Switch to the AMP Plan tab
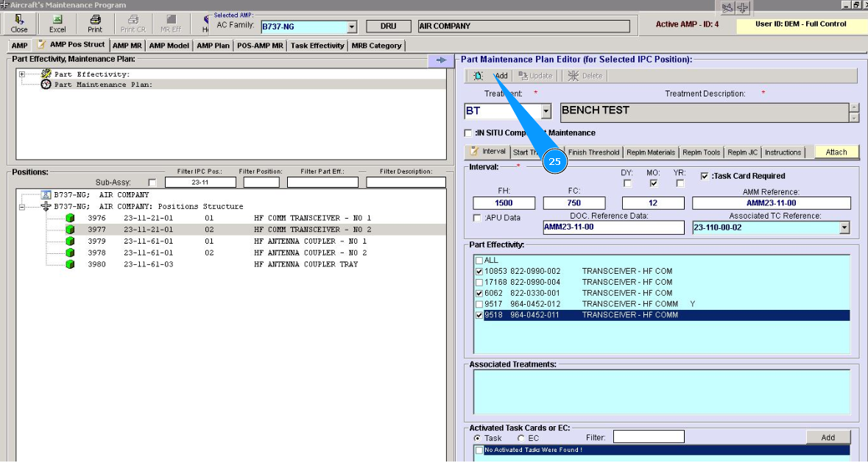Image resolution: width=868 pixels, height=463 pixels. (212, 46)
